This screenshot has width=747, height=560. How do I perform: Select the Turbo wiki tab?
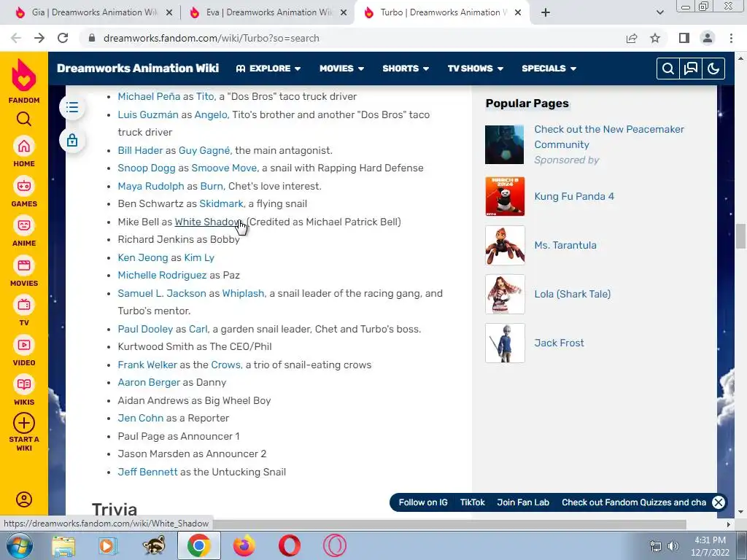pyautogui.click(x=443, y=12)
